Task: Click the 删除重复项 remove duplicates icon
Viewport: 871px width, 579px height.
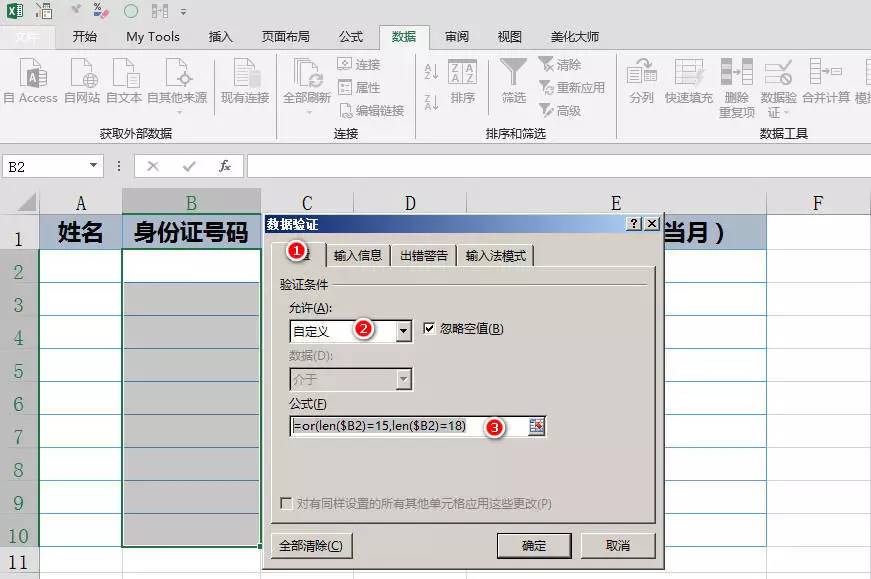Action: click(736, 73)
